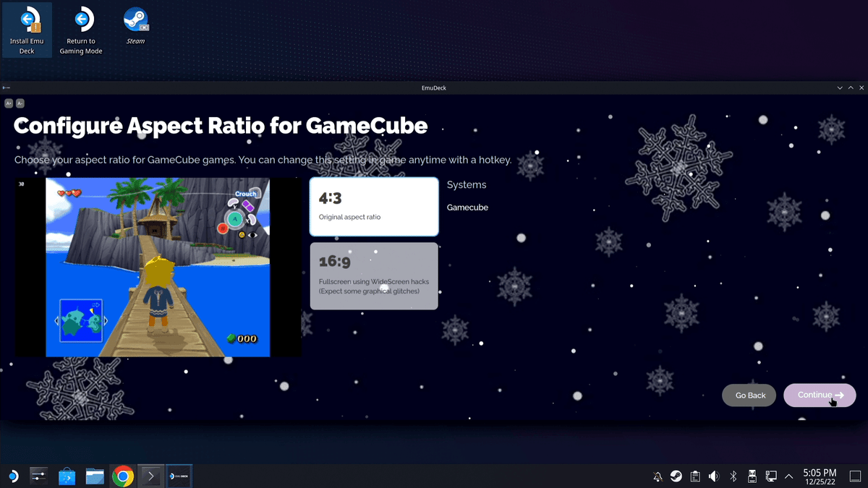This screenshot has height=488, width=868.
Task: Open clipboard tray icon
Action: (x=695, y=476)
